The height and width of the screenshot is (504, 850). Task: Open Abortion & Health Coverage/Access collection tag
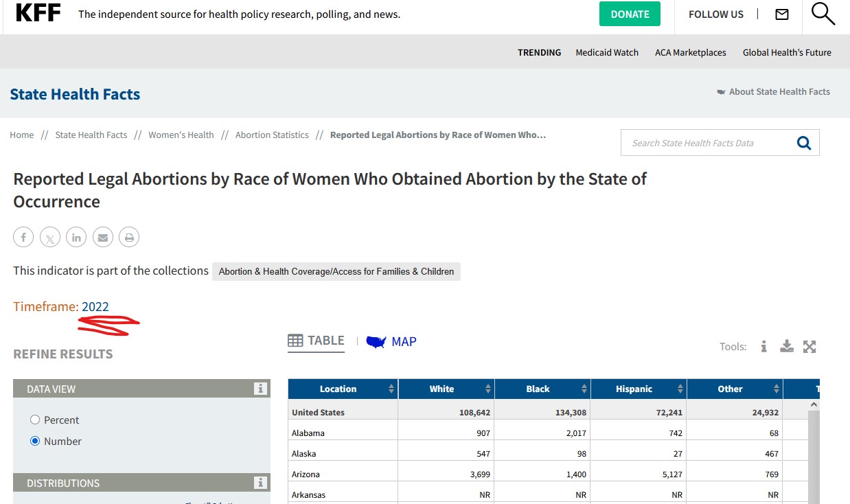click(336, 271)
